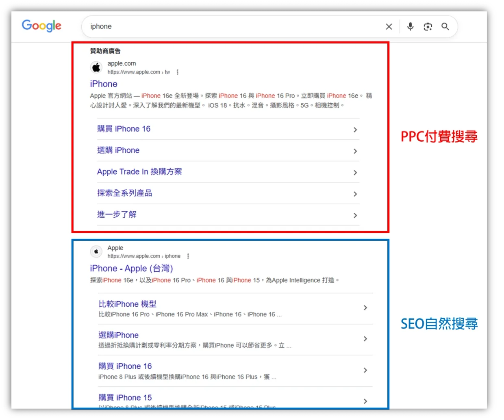Click Apple site name in organic result
This screenshot has height=420, width=504.
point(115,248)
